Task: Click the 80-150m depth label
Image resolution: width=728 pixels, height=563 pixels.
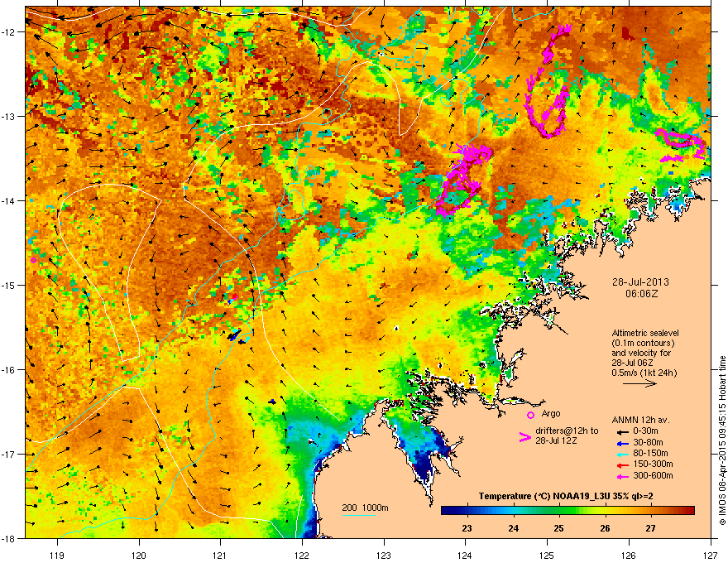Action: [650, 453]
